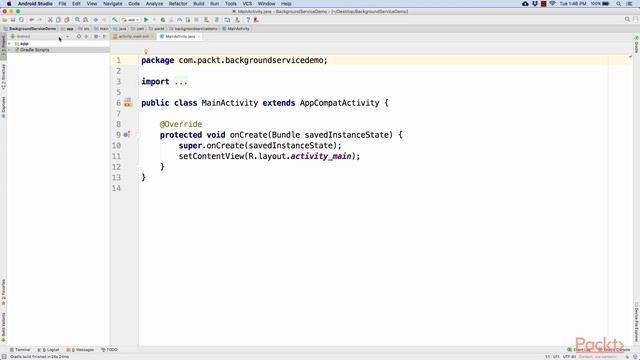This screenshot has width=640, height=360.
Task: Open the Refactor menu
Action: point(178,4)
